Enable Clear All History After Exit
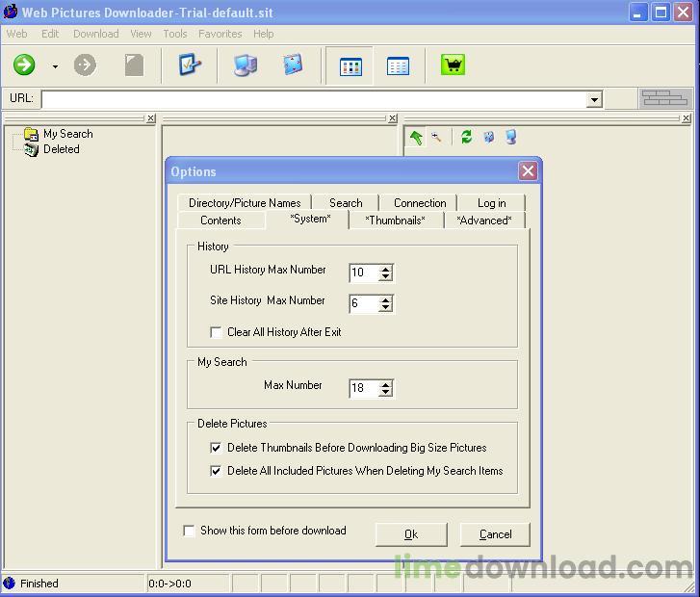The image size is (700, 597). point(216,332)
